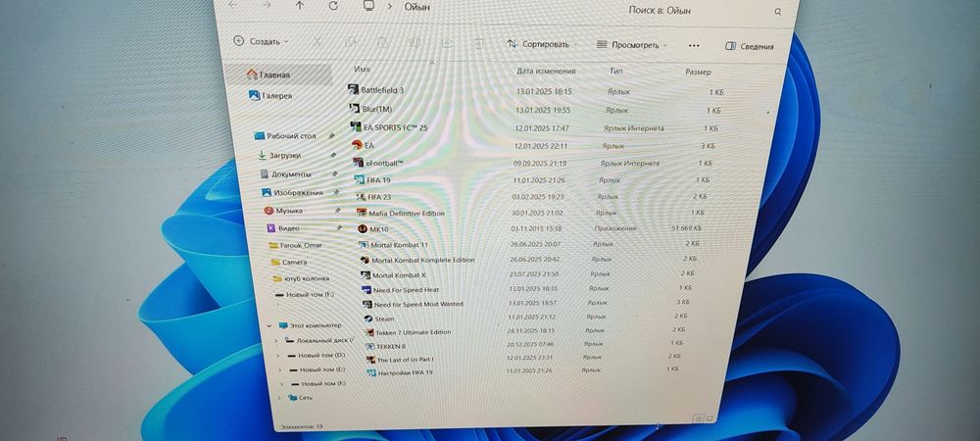Refresh the Ойын folder view
Image resolution: width=980 pixels, height=441 pixels.
point(333,5)
